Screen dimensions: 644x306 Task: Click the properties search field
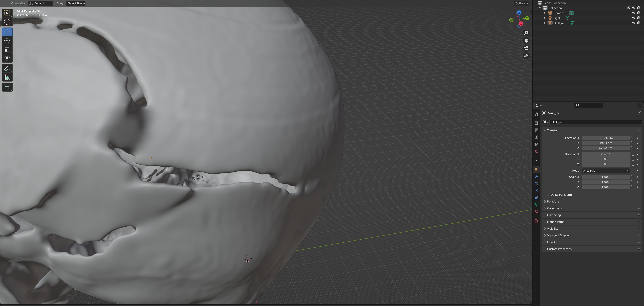[588, 105]
